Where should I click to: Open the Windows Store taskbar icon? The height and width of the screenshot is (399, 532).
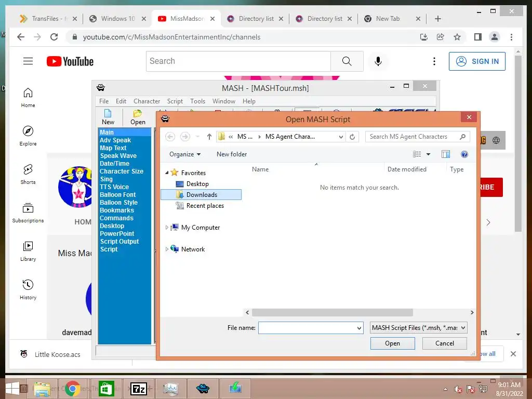pos(106,389)
